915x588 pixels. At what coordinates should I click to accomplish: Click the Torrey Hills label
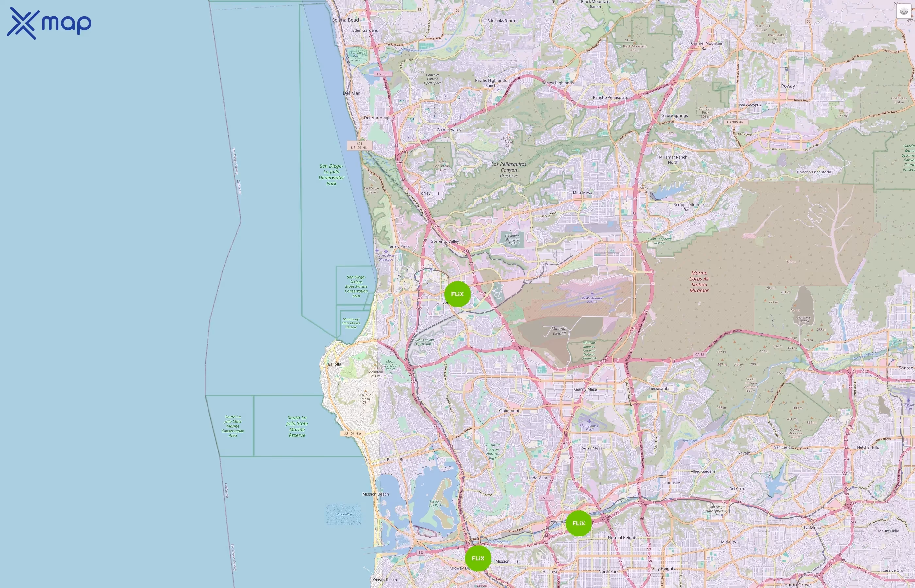(x=429, y=193)
